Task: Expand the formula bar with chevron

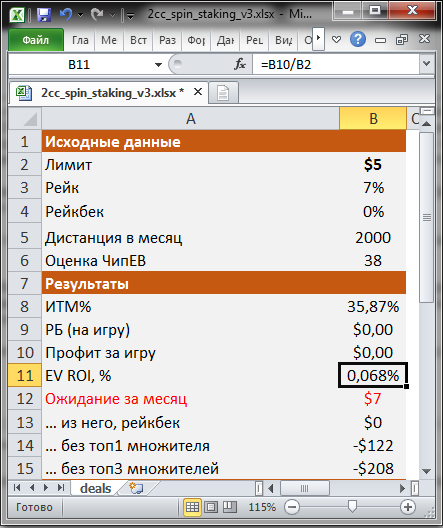Action: click(427, 64)
